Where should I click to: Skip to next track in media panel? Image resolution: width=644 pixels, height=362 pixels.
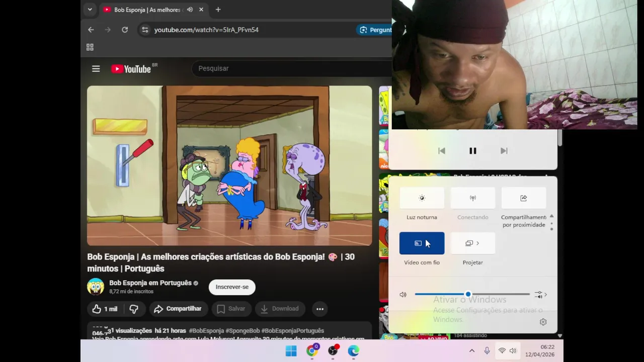click(504, 151)
